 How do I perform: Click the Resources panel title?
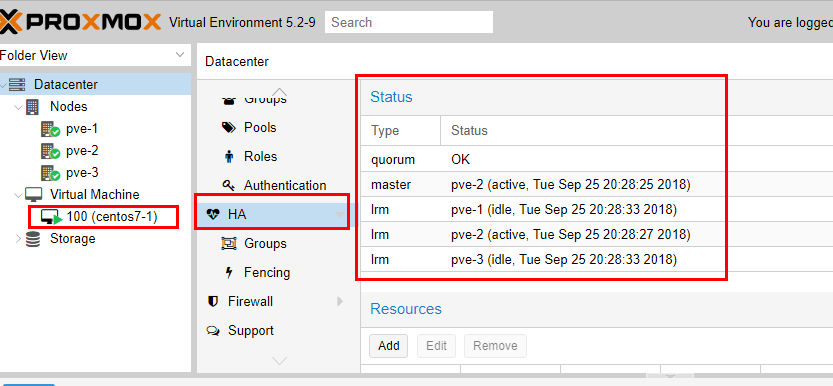(x=406, y=309)
